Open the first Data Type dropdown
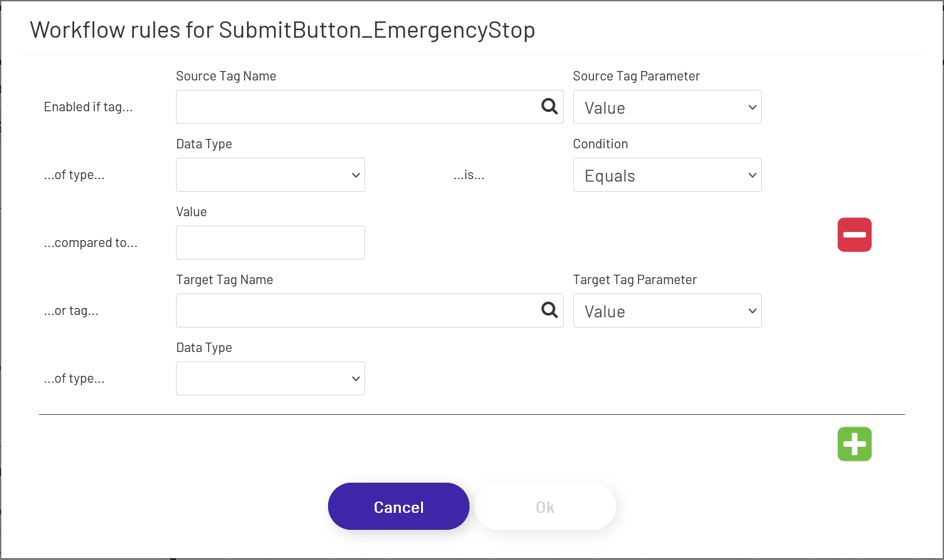944x560 pixels. 270,175
